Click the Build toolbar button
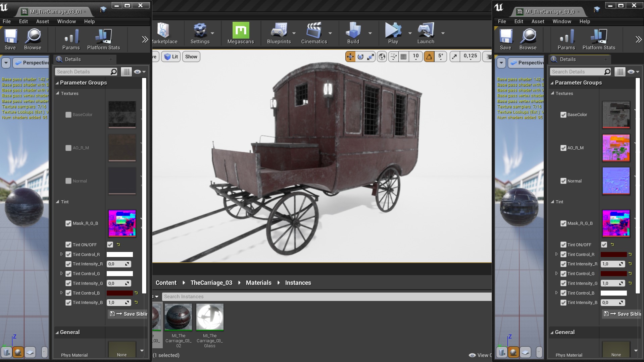Screen dimensions: 644x362 pos(353,33)
